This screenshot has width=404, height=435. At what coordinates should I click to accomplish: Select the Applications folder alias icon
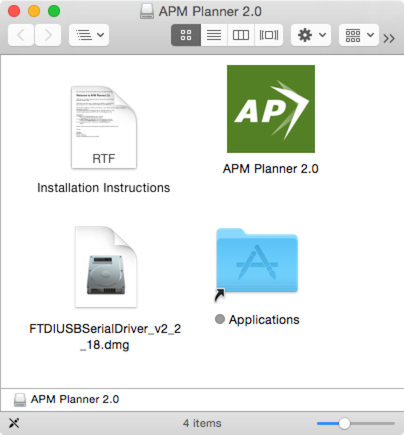(x=257, y=260)
